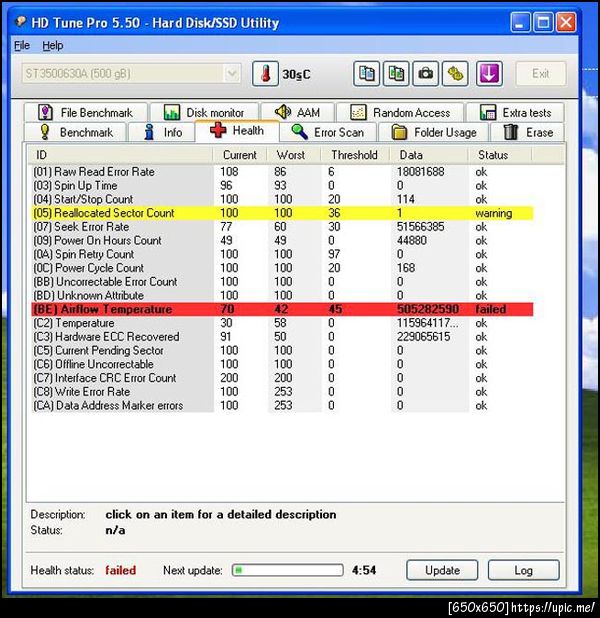Screen dimensions: 600x618
Task: Click the Data column header
Action: pyautogui.click(x=429, y=155)
